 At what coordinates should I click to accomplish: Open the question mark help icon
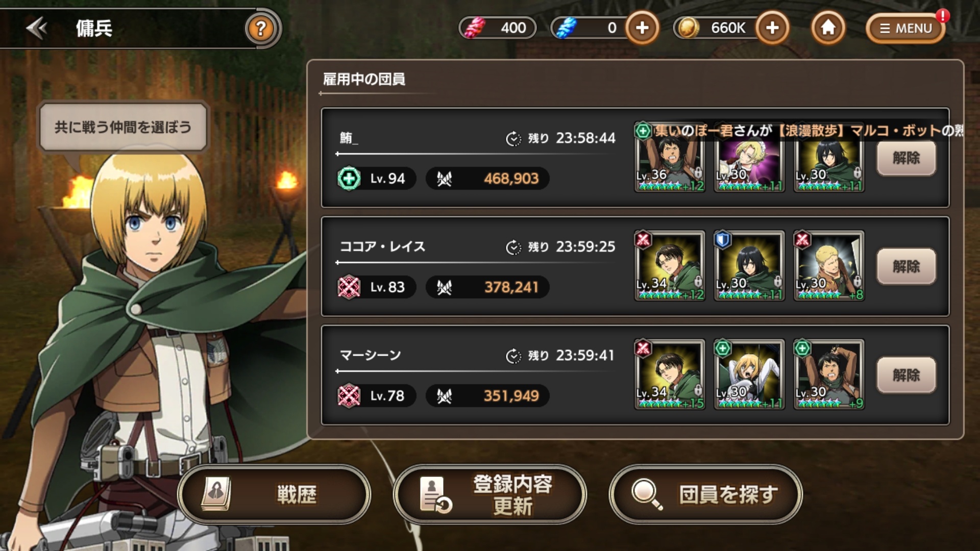tap(261, 29)
